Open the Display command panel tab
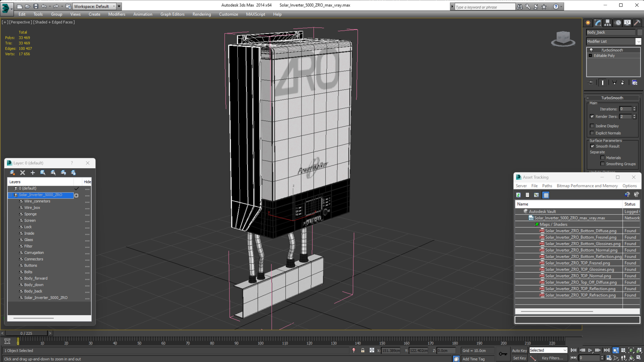Image resolution: width=644 pixels, height=362 pixels. pyautogui.click(x=627, y=23)
